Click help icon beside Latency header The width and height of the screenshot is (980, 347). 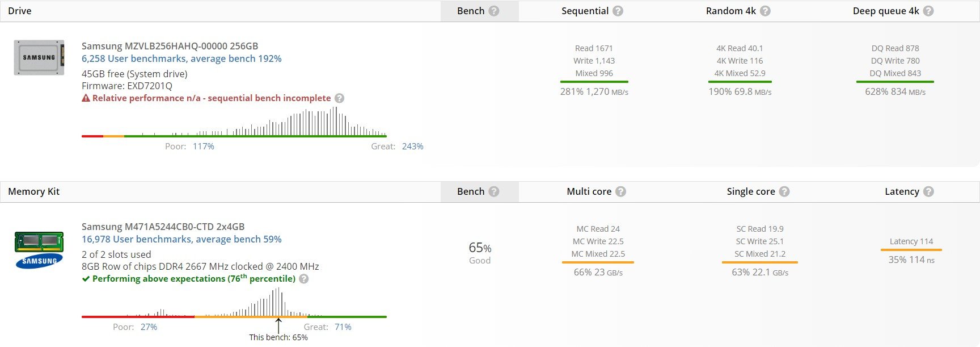coord(928,191)
